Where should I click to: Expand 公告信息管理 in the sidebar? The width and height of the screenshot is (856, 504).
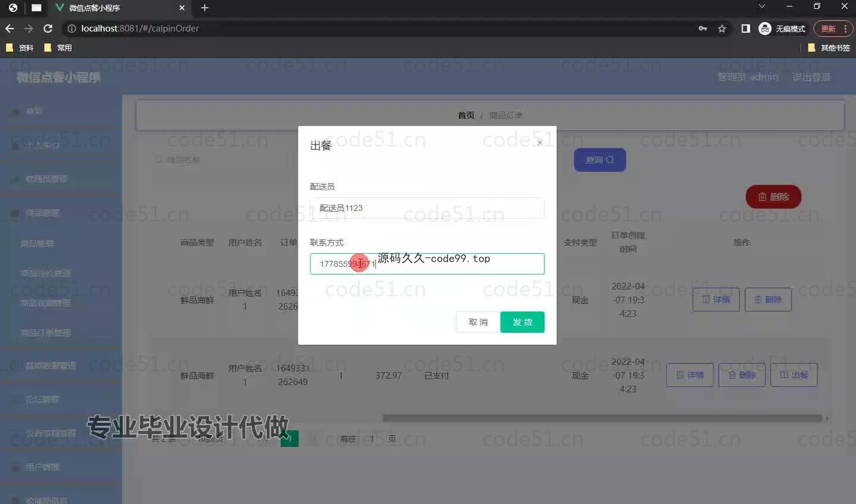click(61, 433)
